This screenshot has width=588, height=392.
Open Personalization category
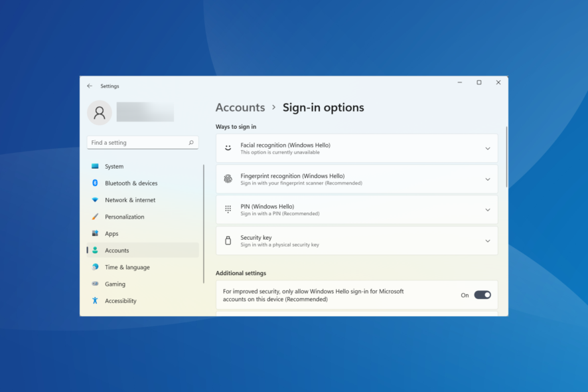pos(143,217)
